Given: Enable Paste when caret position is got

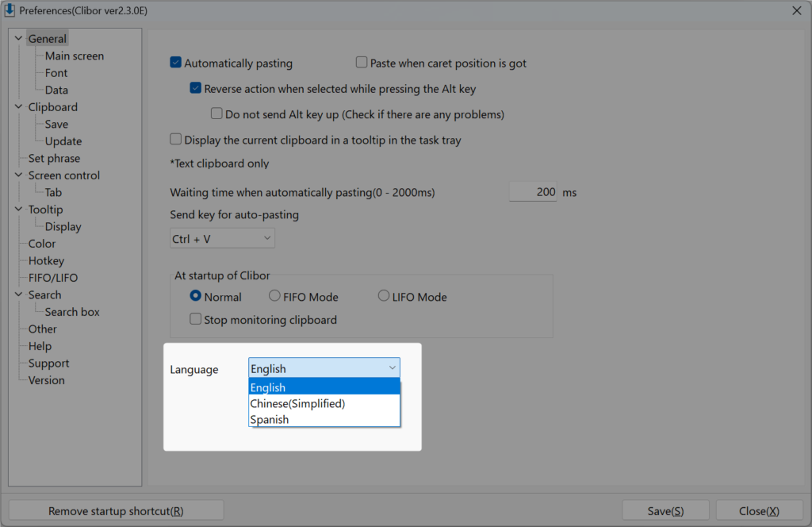Looking at the screenshot, I should pos(362,63).
